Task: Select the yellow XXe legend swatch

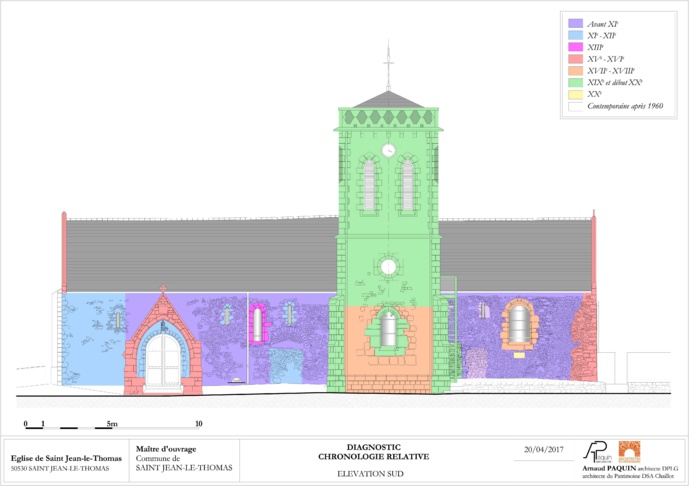Action: click(576, 94)
